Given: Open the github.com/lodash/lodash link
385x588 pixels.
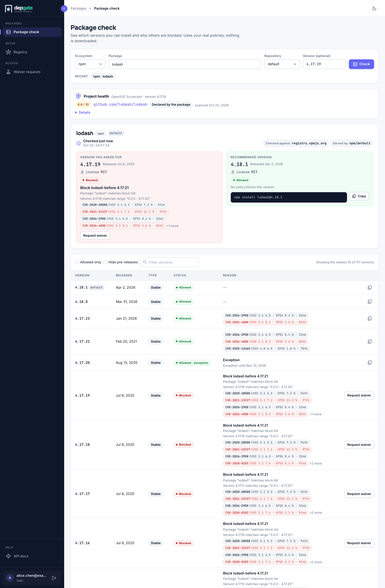Looking at the screenshot, I should (x=120, y=105).
